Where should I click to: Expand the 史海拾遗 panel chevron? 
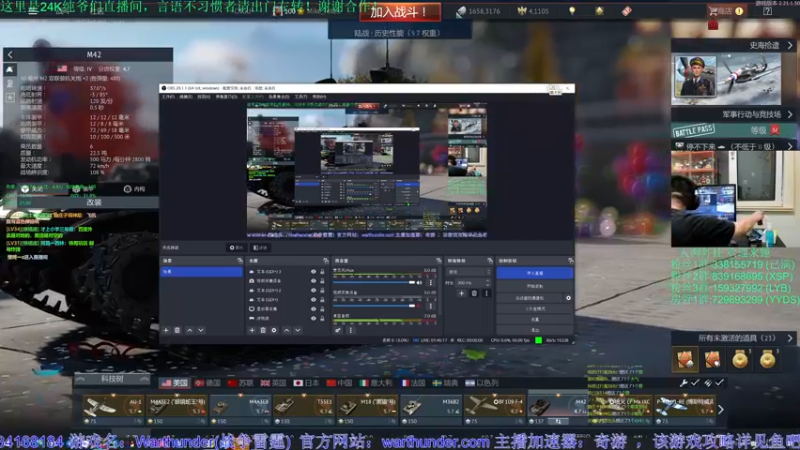[x=790, y=45]
